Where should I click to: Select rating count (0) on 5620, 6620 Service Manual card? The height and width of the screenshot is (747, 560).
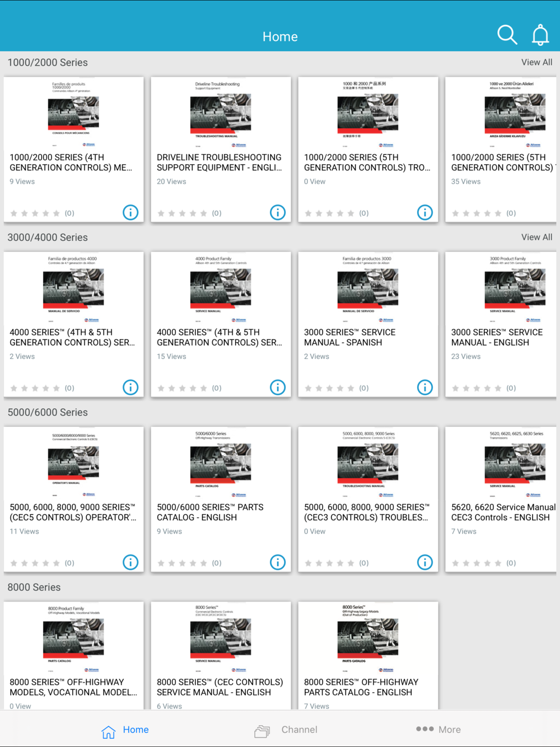tap(511, 563)
